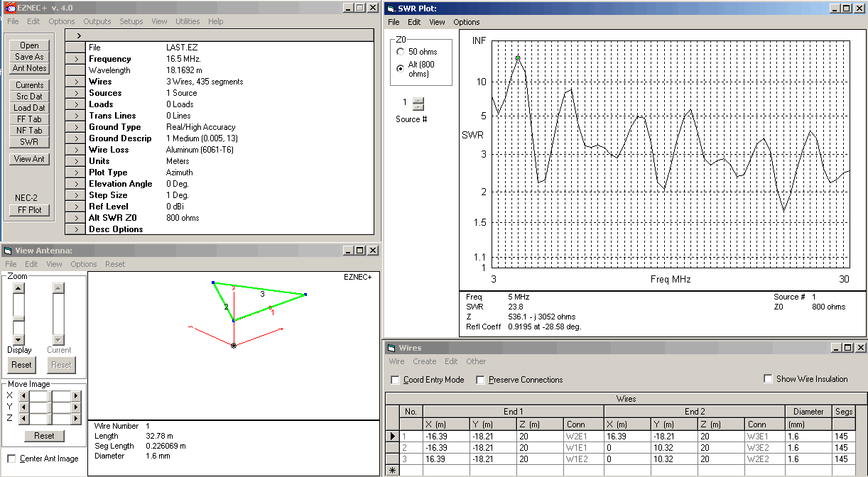
Task: Select the Alt (800 ohms) Z0 option
Action: click(401, 68)
